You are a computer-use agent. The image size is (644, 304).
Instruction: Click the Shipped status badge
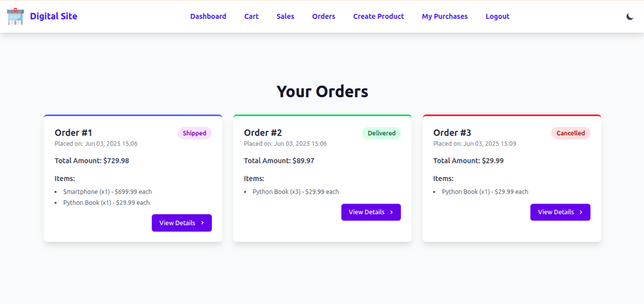[195, 133]
